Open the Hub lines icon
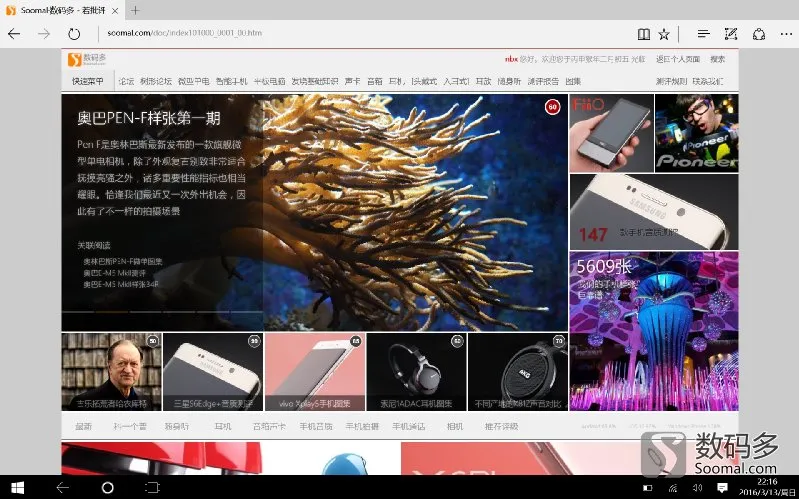The height and width of the screenshot is (499, 799). pyautogui.click(x=703, y=34)
